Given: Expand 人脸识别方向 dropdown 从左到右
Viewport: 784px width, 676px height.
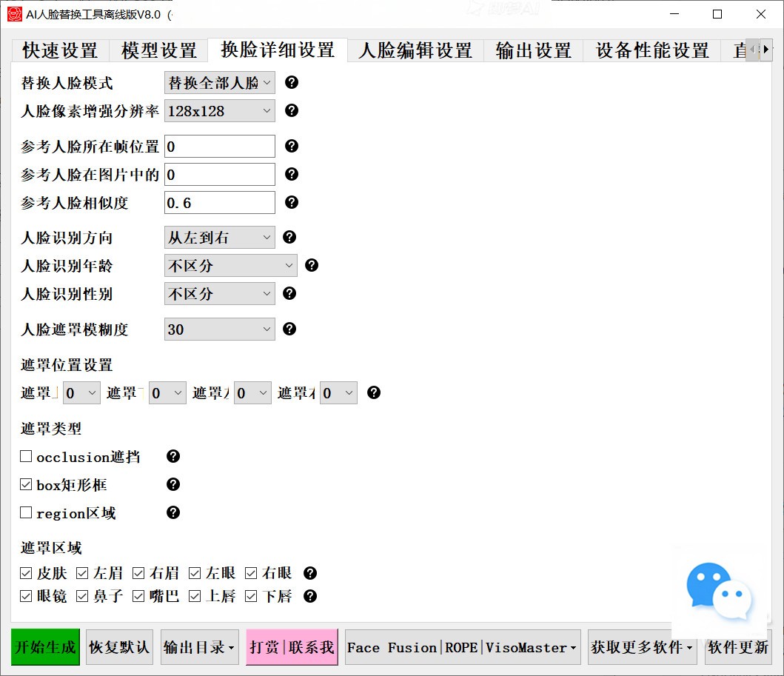Looking at the screenshot, I should (219, 238).
